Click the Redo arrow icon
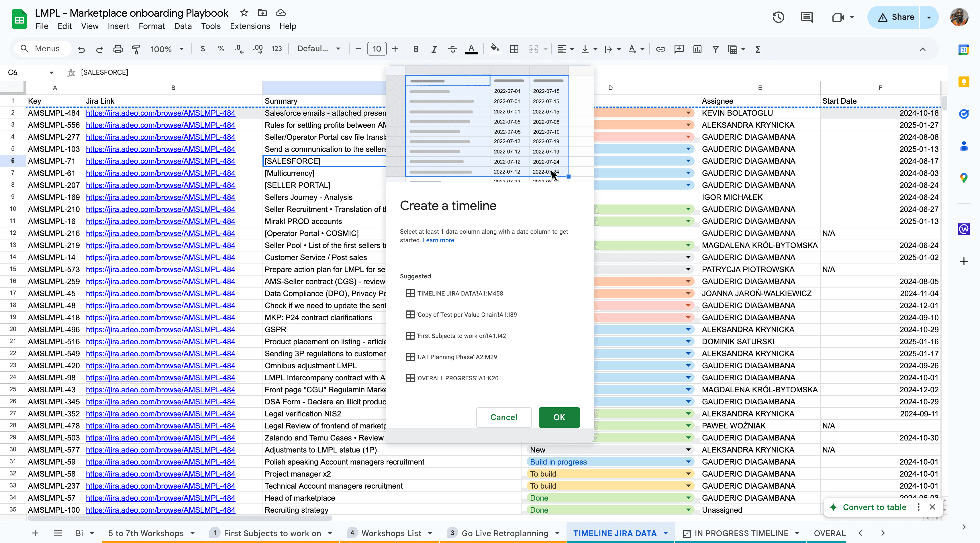 coord(100,49)
